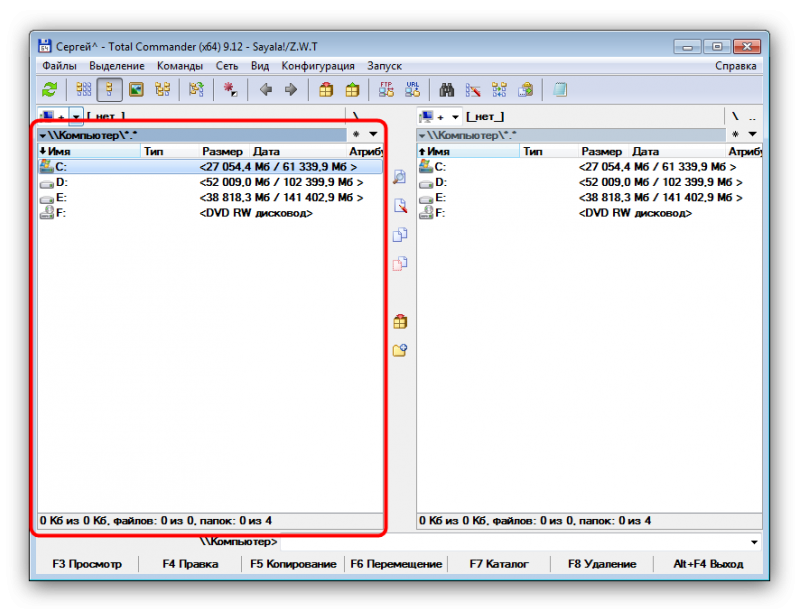Open the right panel drive dropdown
800x611 pixels.
click(455, 117)
